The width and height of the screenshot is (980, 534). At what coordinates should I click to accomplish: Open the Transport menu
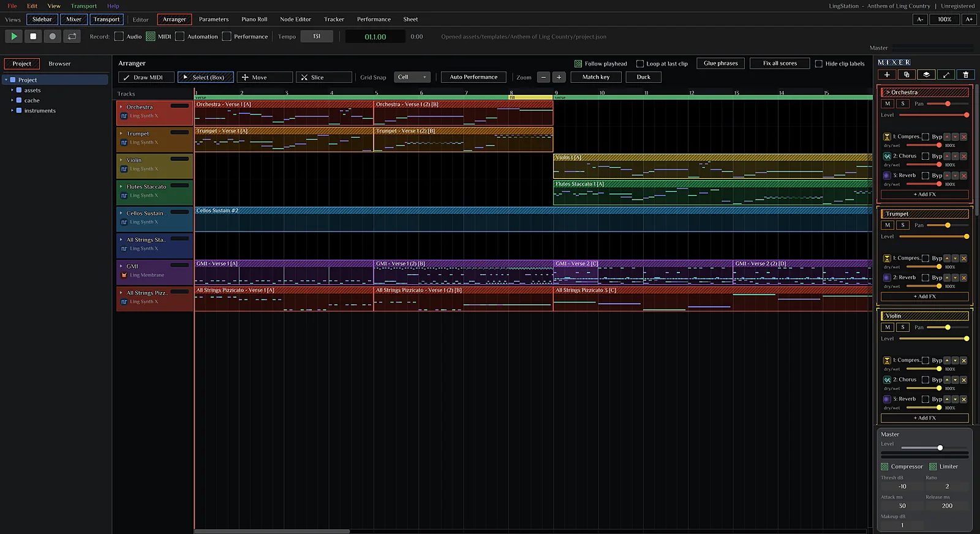tap(84, 6)
